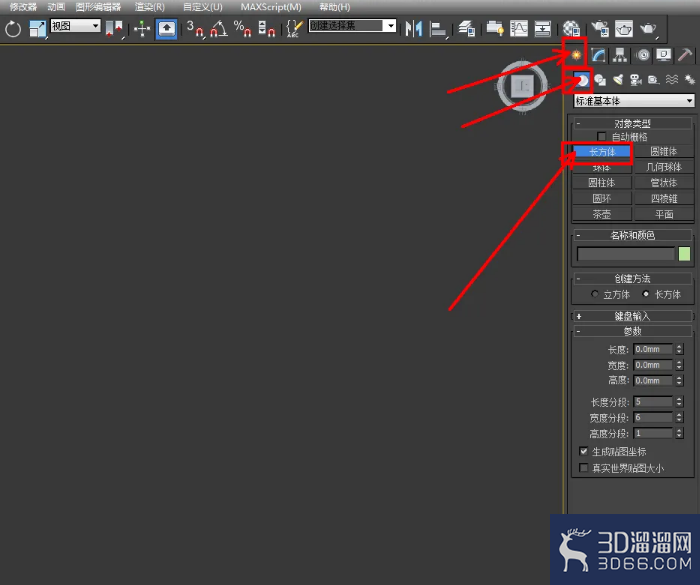The image size is (700, 585).
Task: Collapse the 创建方法 rollout
Action: click(633, 279)
